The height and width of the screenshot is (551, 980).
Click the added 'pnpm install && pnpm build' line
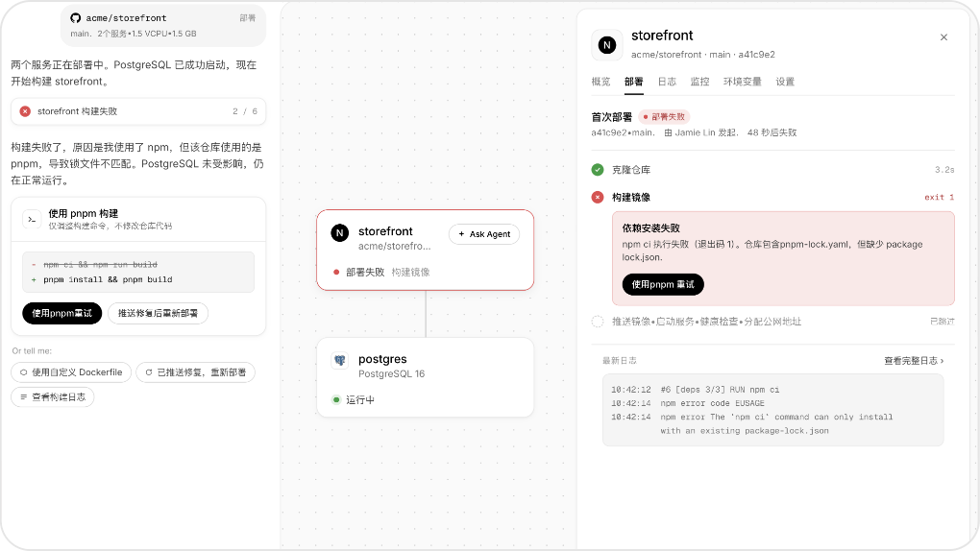[x=108, y=280]
